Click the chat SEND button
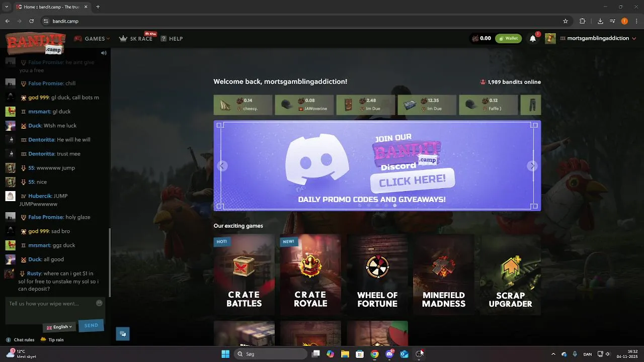Viewport: 644px width, 362px height. pyautogui.click(x=91, y=326)
